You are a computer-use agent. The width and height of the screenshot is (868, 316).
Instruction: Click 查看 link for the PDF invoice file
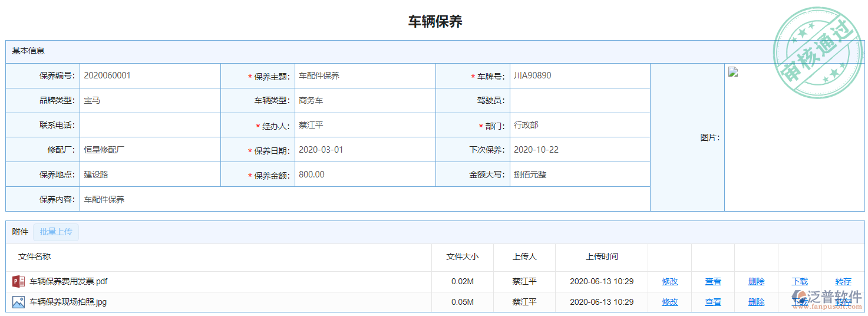pos(713,282)
